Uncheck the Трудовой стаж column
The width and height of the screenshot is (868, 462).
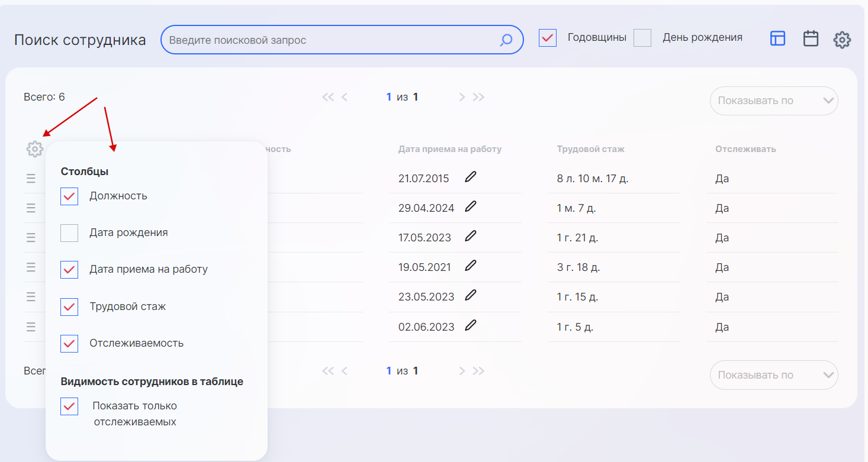69,307
